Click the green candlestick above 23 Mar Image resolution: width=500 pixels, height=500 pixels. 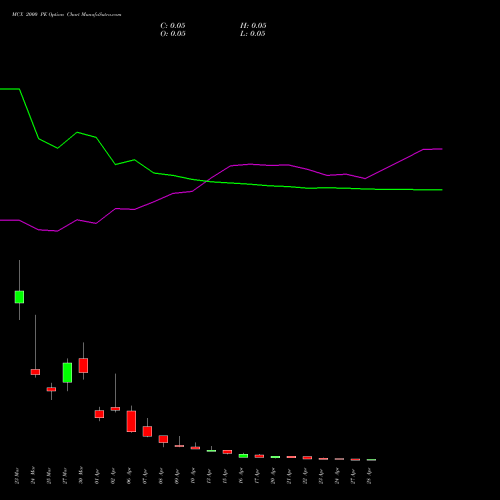(x=19, y=297)
